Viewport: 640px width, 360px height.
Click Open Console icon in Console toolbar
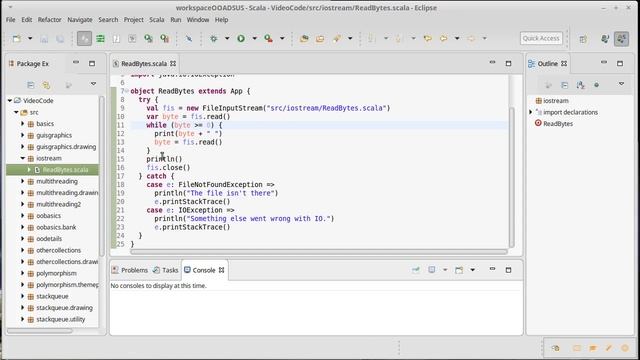(x=459, y=270)
